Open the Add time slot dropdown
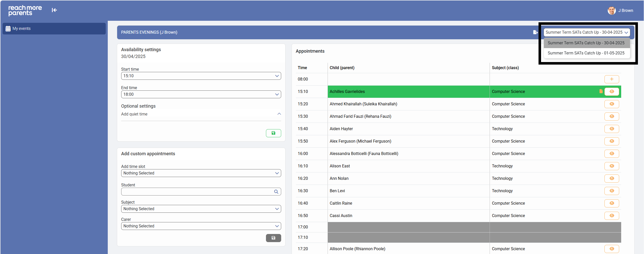The width and height of the screenshot is (644, 254). pos(201,173)
